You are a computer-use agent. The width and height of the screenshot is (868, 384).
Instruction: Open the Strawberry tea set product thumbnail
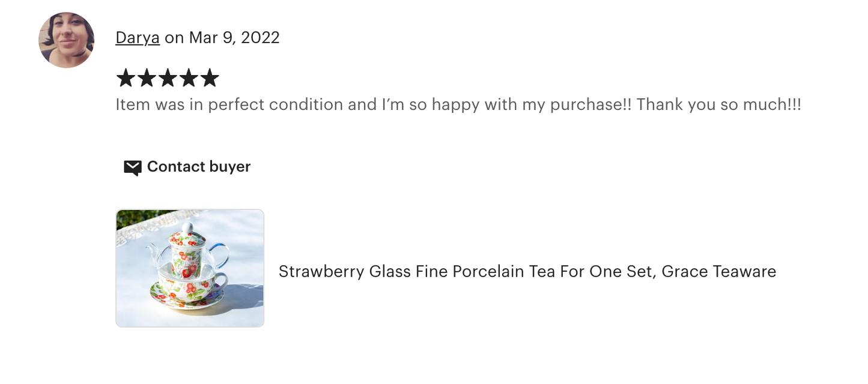pos(190,268)
